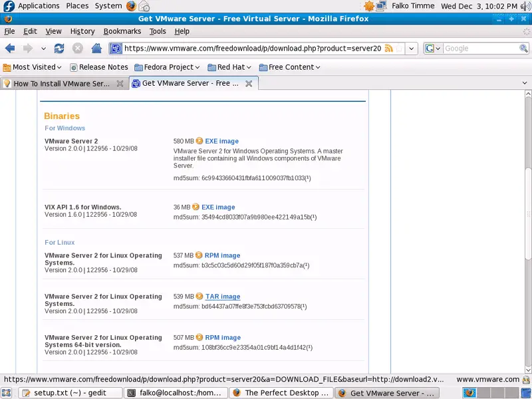This screenshot has width=532, height=399.
Task: Switch to the setup.txt gedit window
Action: [x=70, y=393]
